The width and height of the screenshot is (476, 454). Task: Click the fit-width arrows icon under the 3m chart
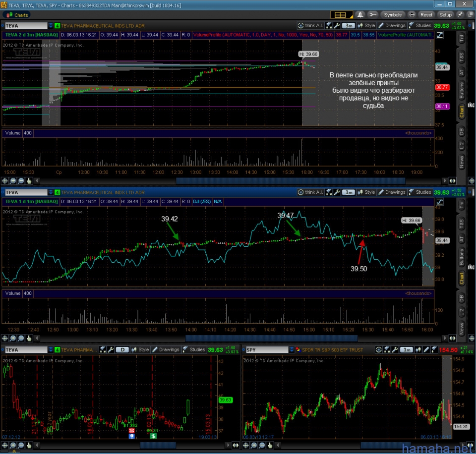pyautogui.click(x=452, y=181)
